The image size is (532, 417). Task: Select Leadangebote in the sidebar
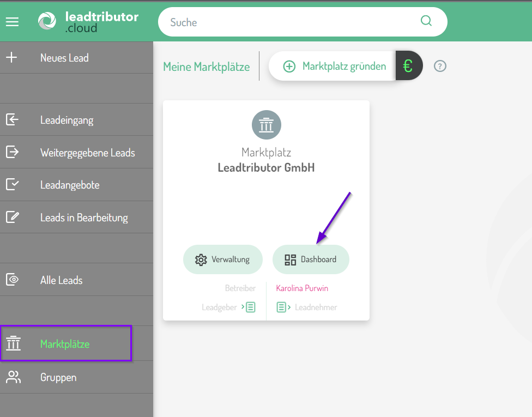70,185
